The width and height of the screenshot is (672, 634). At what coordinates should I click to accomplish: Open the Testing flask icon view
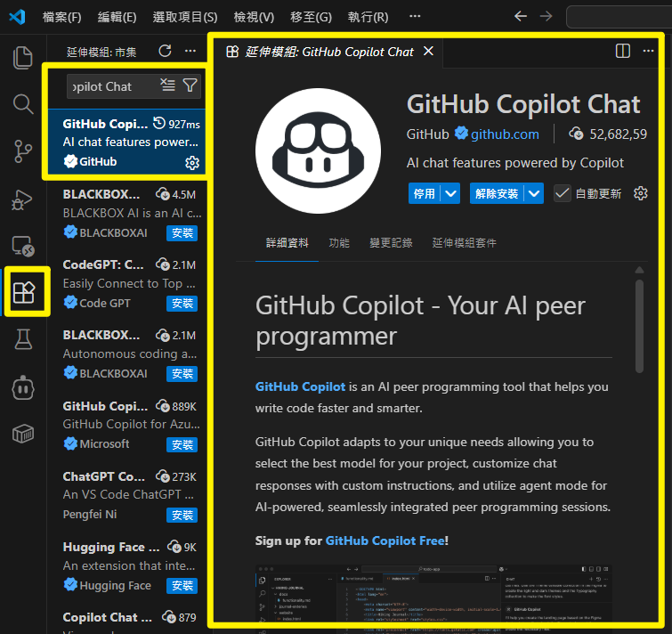(23, 339)
